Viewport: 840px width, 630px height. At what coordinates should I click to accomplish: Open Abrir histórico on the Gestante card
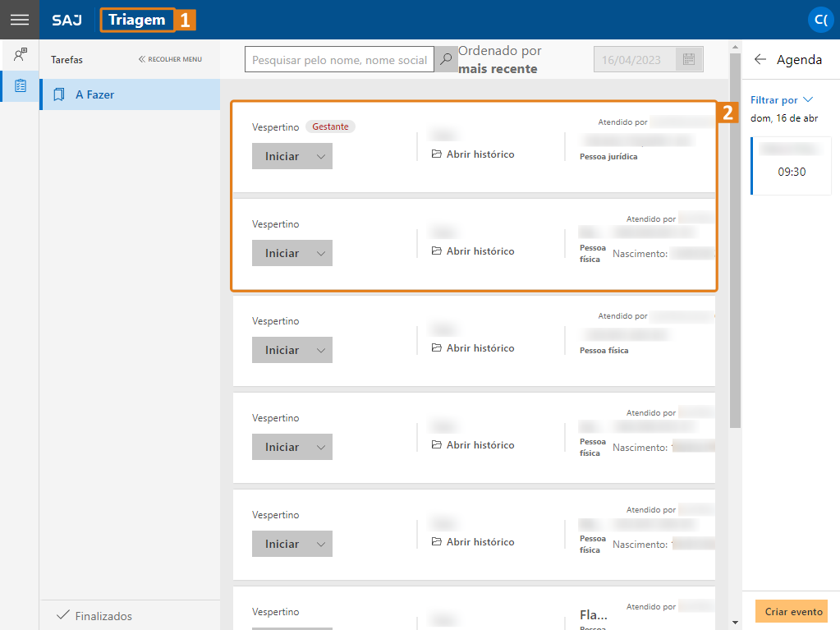click(x=473, y=154)
